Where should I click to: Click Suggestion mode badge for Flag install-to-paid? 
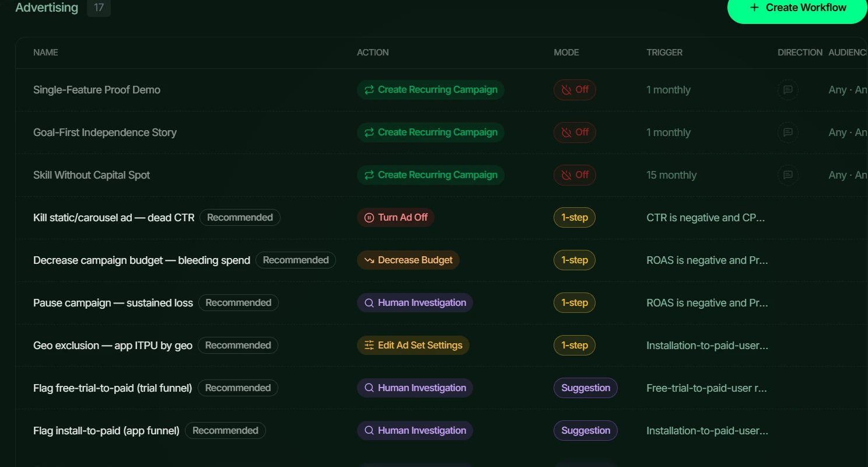tap(586, 431)
